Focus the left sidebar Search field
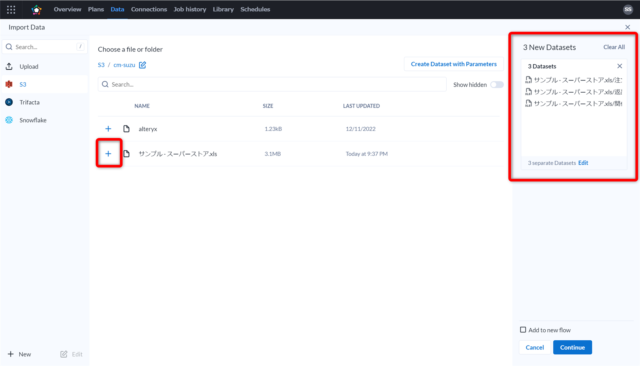The width and height of the screenshot is (640, 366). pyautogui.click(x=44, y=47)
